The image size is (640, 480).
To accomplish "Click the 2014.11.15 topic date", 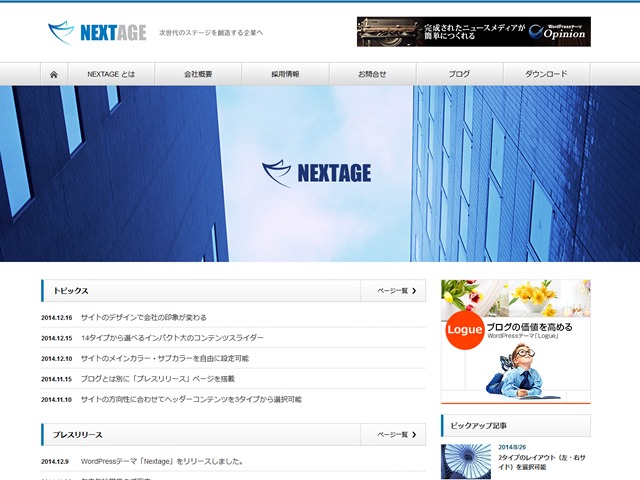I will pos(57,379).
